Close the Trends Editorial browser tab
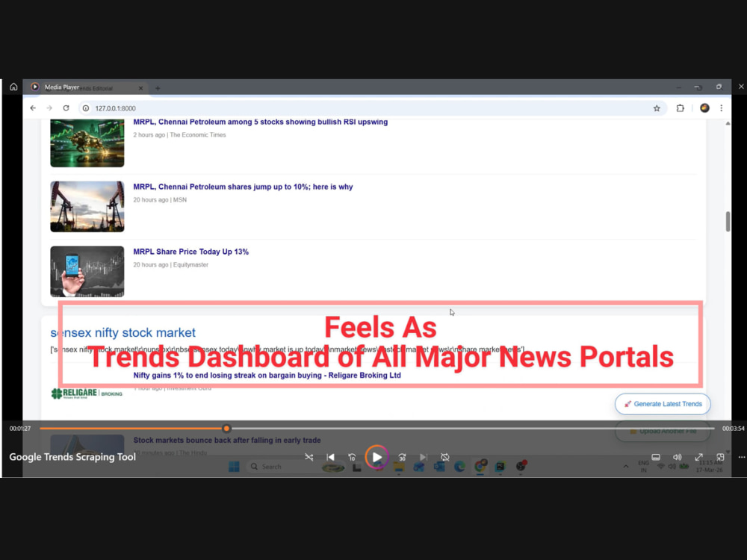 click(140, 88)
